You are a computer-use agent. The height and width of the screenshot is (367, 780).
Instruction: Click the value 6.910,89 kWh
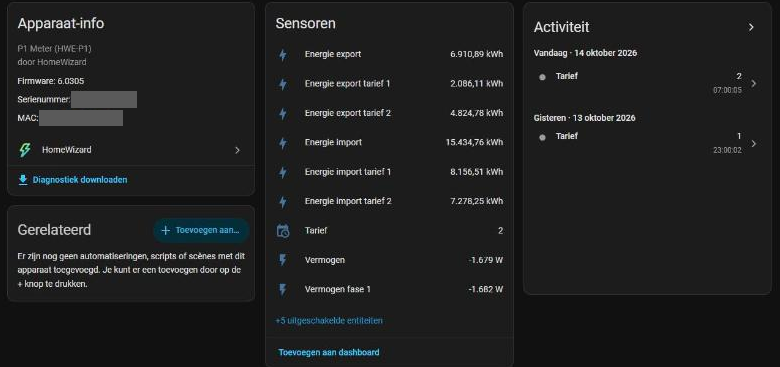tap(477, 54)
